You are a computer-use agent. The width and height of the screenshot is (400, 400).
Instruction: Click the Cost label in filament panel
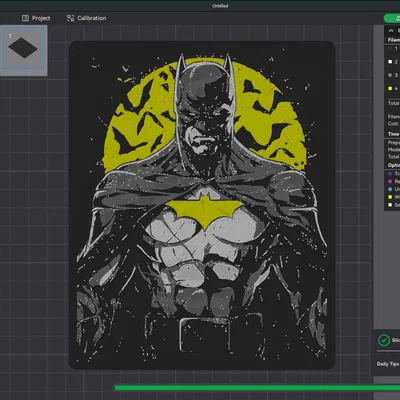tap(393, 123)
